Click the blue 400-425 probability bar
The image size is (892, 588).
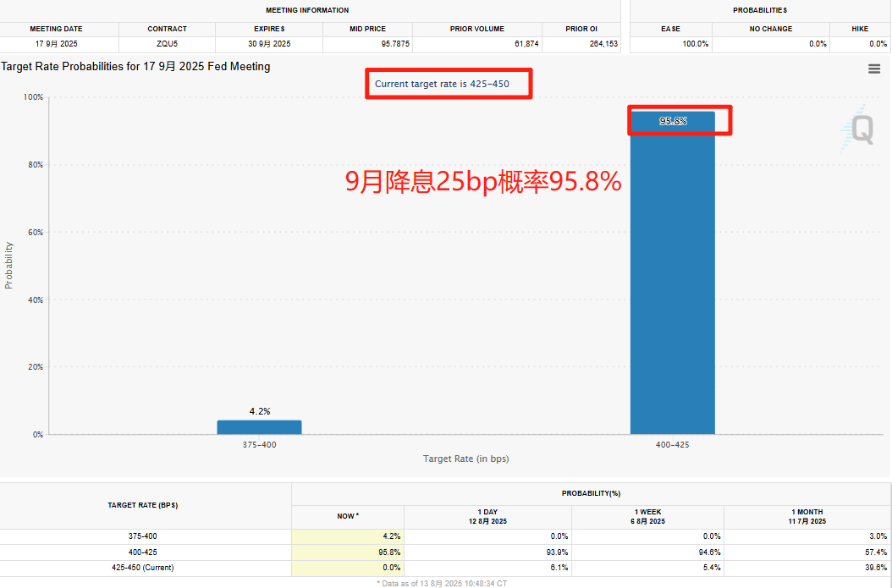(673, 273)
